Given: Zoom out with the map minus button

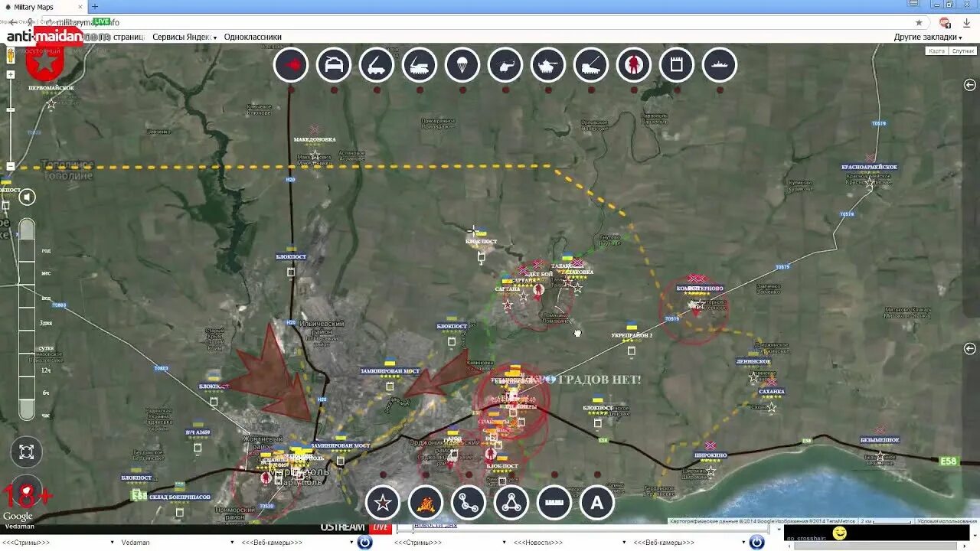Looking at the screenshot, I should (x=11, y=166).
